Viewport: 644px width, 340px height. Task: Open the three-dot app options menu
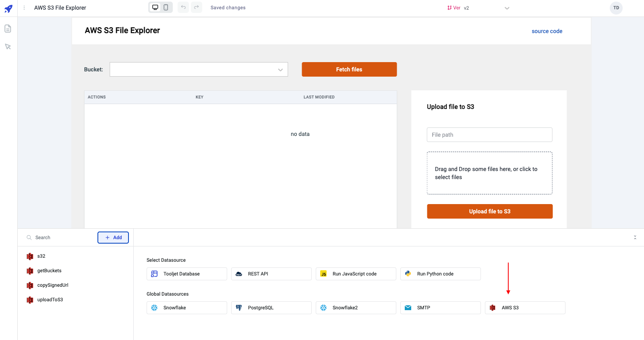(24, 8)
